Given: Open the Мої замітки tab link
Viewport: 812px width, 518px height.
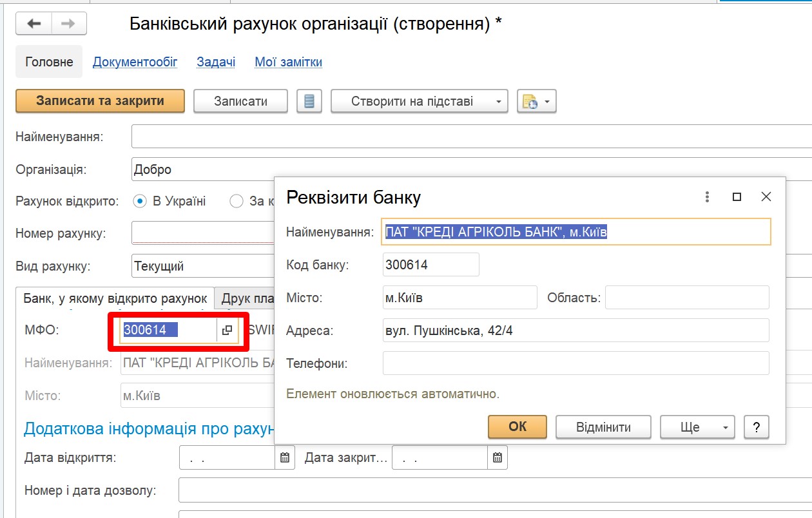Looking at the screenshot, I should (x=288, y=62).
